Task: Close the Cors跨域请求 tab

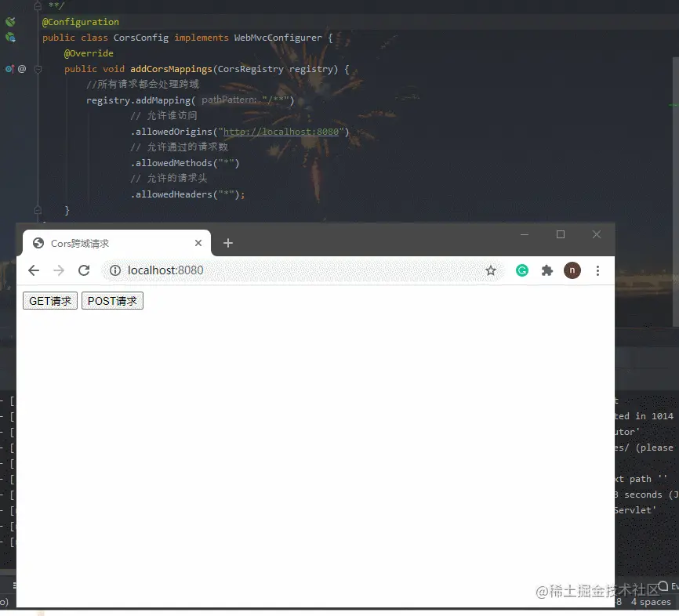Action: [198, 243]
